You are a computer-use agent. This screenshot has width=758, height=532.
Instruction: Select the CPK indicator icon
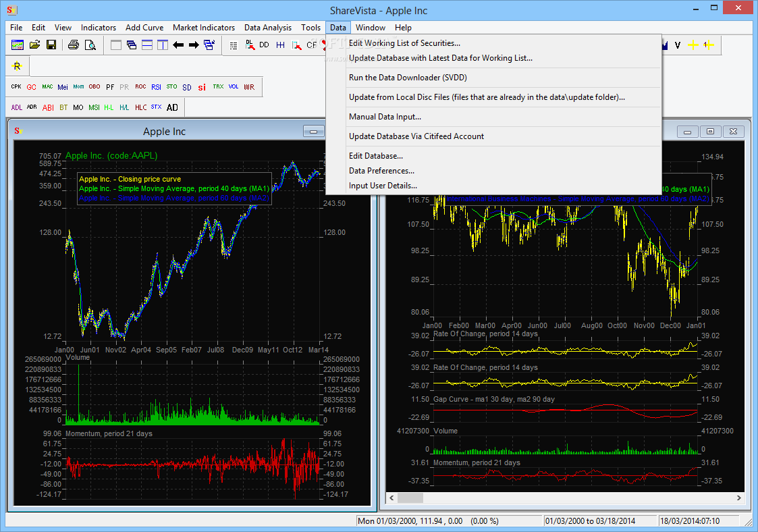(16, 86)
